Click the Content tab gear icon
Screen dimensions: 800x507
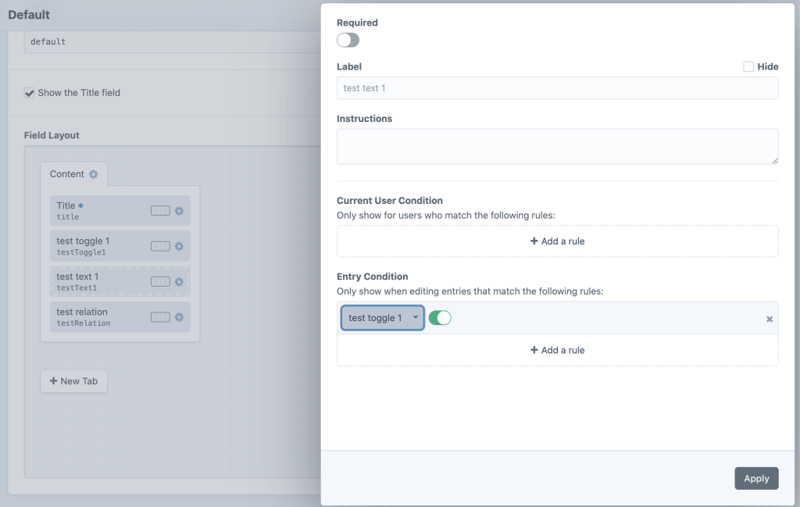point(94,174)
